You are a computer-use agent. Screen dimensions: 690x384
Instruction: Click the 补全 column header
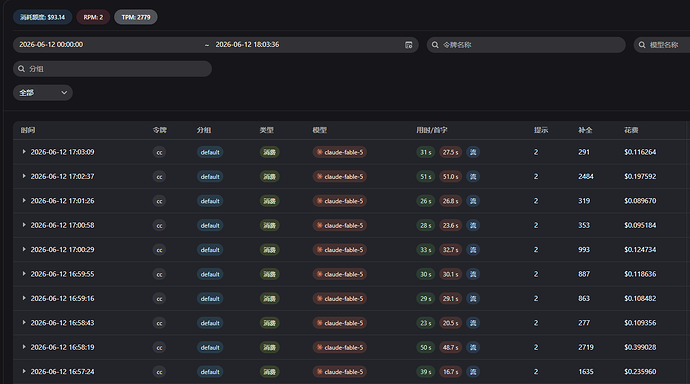pos(585,130)
